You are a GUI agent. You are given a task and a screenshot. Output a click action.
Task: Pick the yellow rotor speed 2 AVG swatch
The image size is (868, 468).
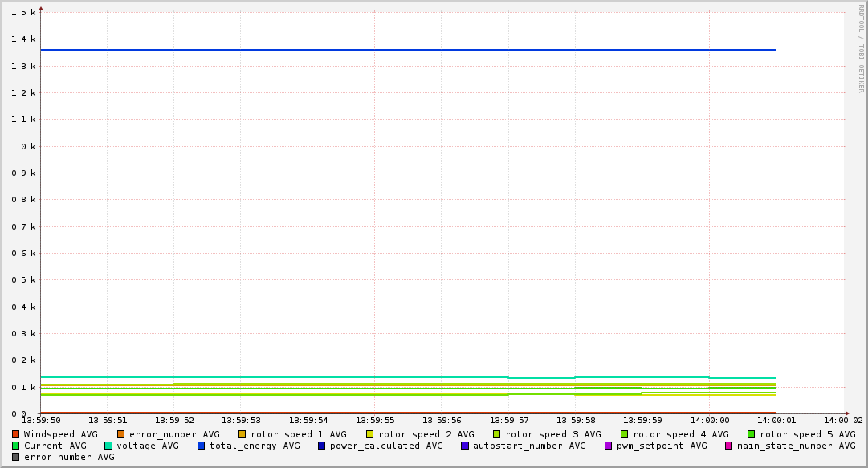click(x=370, y=434)
